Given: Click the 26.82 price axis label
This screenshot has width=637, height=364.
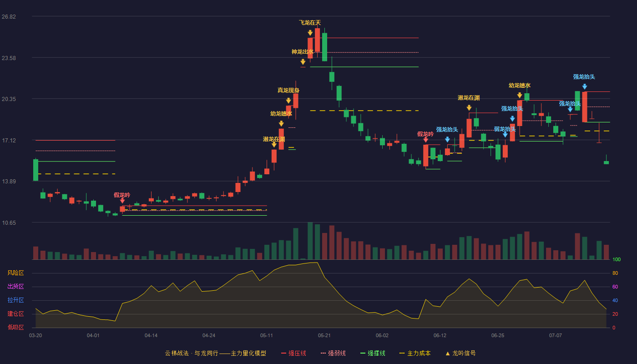Looking at the screenshot, I should [9, 17].
